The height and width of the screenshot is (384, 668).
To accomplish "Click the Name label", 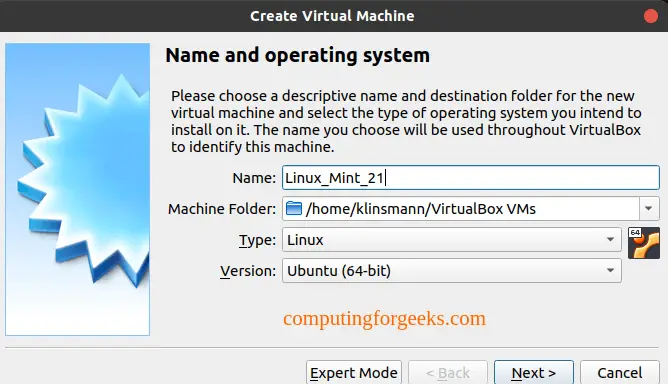I will point(254,178).
